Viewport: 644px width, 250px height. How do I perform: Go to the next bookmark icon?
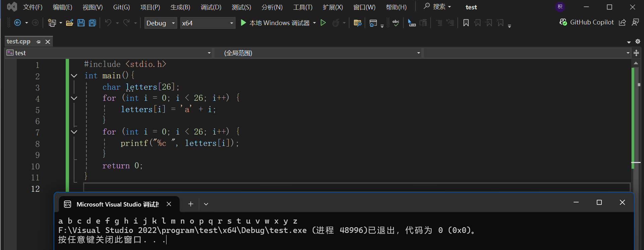pos(489,23)
